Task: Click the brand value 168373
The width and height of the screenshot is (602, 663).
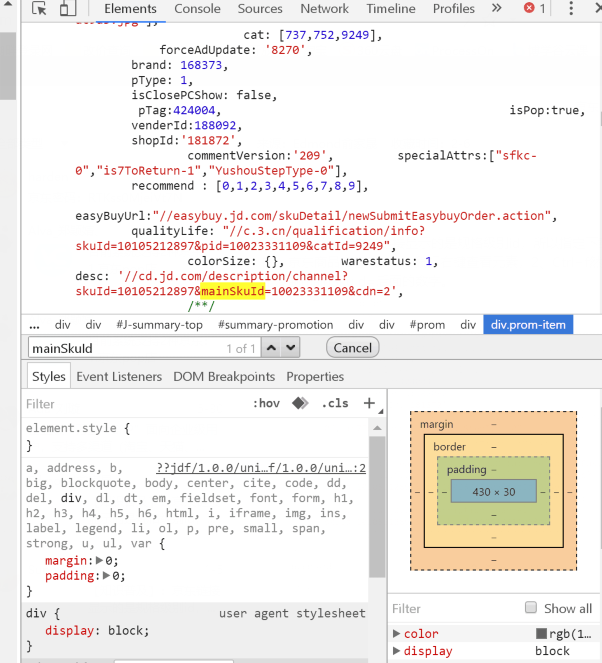Action: pos(201,65)
